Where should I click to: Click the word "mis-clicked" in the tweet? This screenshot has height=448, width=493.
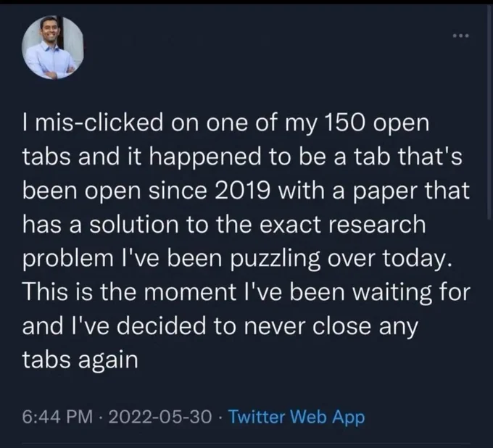99,123
